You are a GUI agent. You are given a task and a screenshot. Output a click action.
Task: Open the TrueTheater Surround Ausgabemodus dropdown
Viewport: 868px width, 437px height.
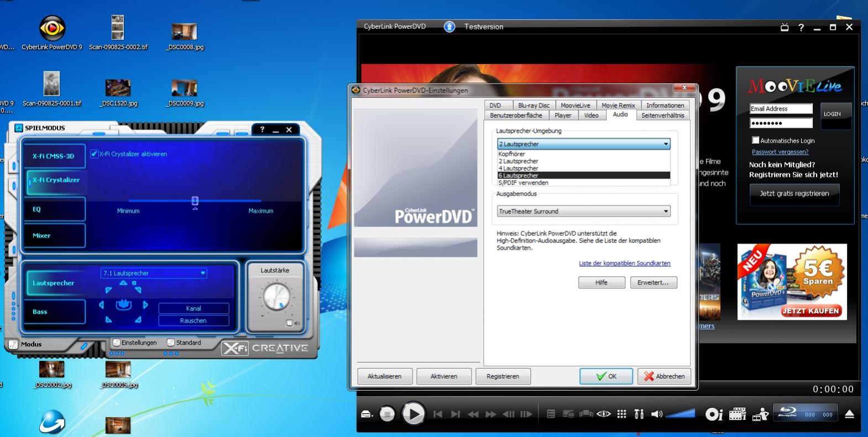(x=584, y=211)
